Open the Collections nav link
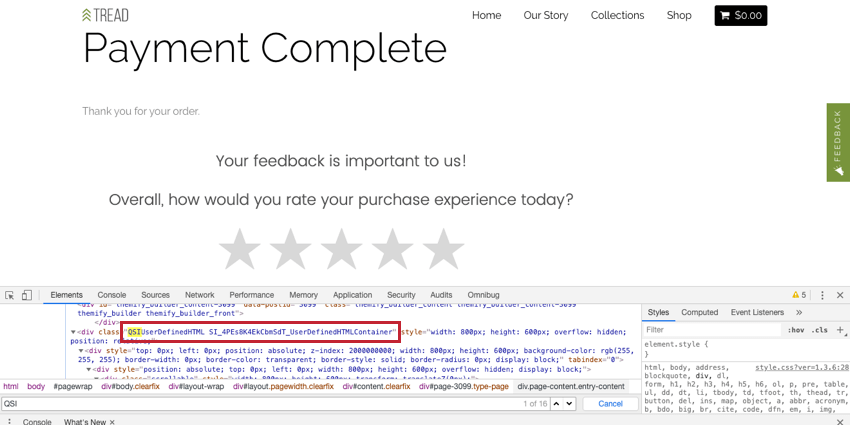850x425 pixels. coord(617,15)
